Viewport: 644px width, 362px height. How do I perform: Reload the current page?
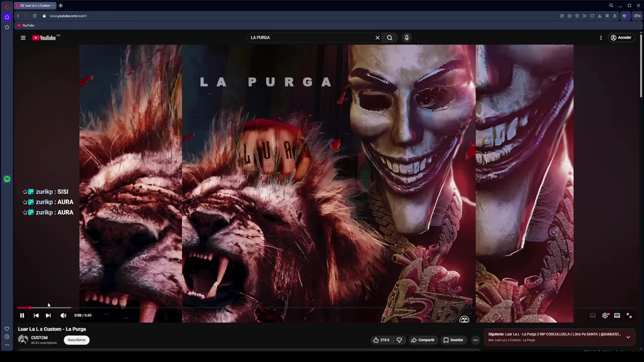pyautogui.click(x=35, y=16)
